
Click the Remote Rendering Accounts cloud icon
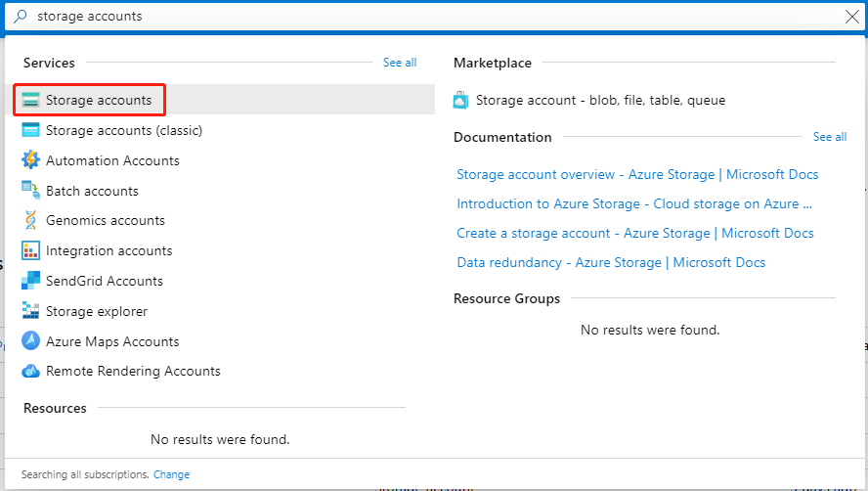pos(30,372)
